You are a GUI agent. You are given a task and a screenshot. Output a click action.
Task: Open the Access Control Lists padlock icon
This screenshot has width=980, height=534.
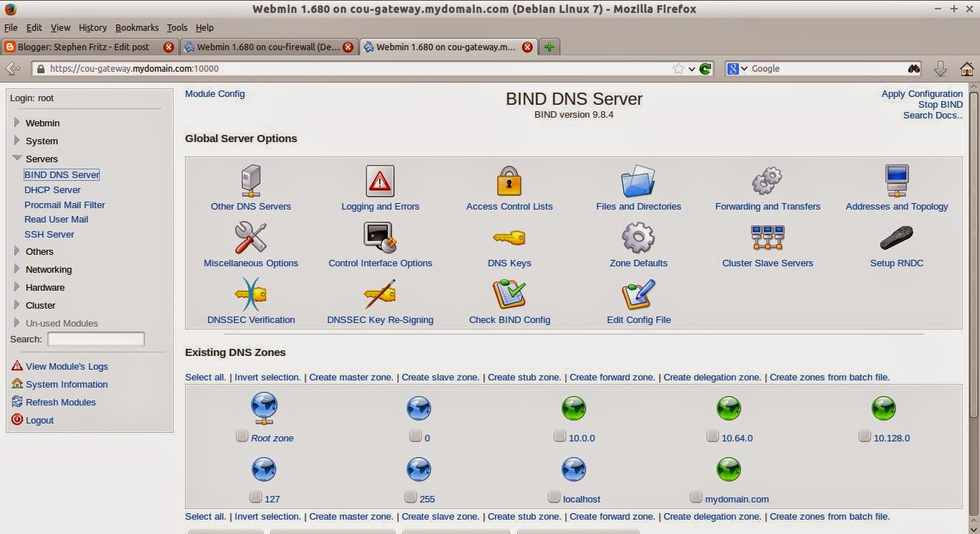click(509, 181)
